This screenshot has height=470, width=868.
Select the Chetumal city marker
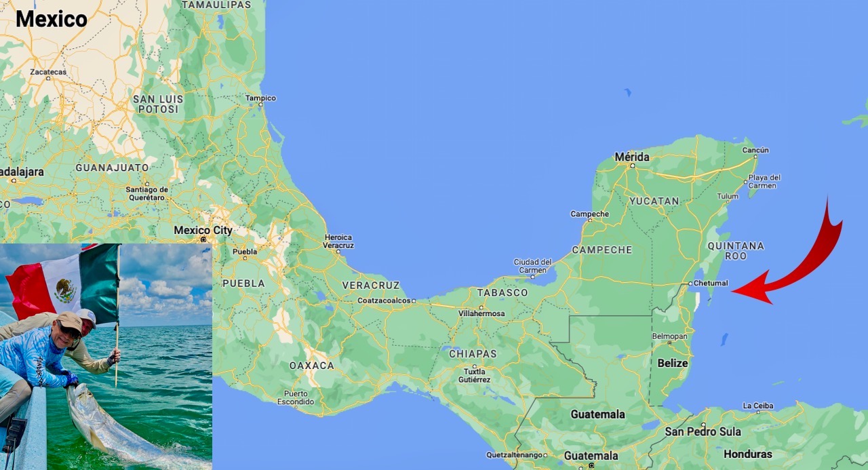click(690, 283)
